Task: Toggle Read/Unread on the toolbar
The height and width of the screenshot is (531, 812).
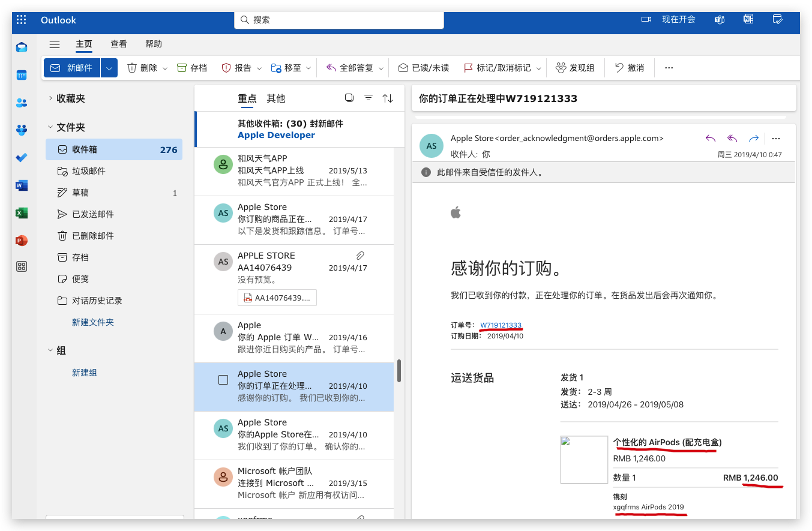Action: point(424,68)
